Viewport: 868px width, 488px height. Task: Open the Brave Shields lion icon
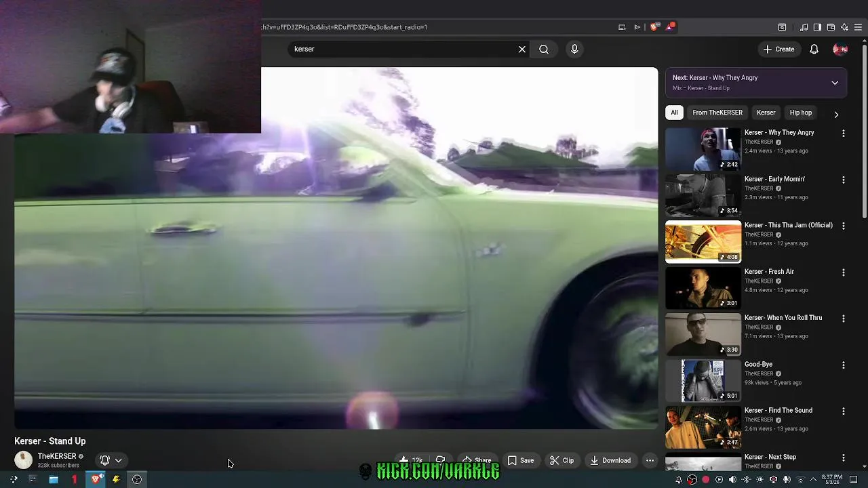654,27
